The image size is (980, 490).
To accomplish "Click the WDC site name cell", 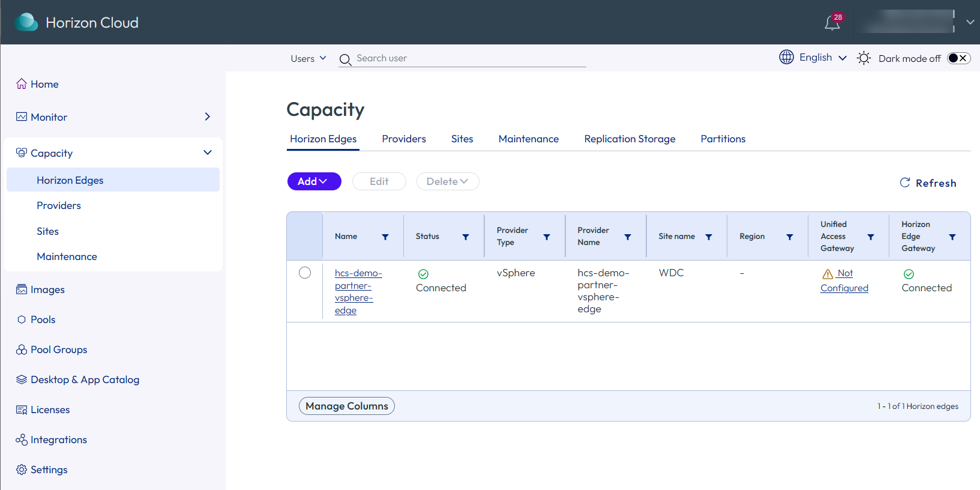I will click(x=671, y=273).
